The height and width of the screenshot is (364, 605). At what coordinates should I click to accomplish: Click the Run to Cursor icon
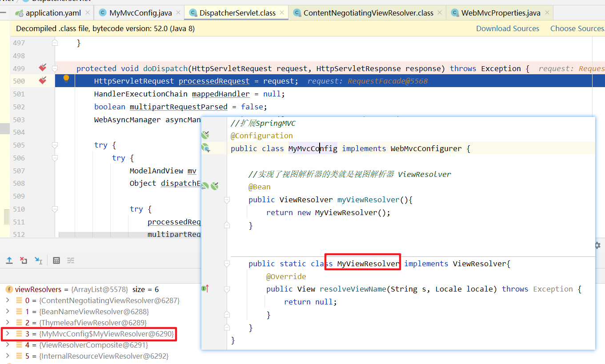coord(38,260)
